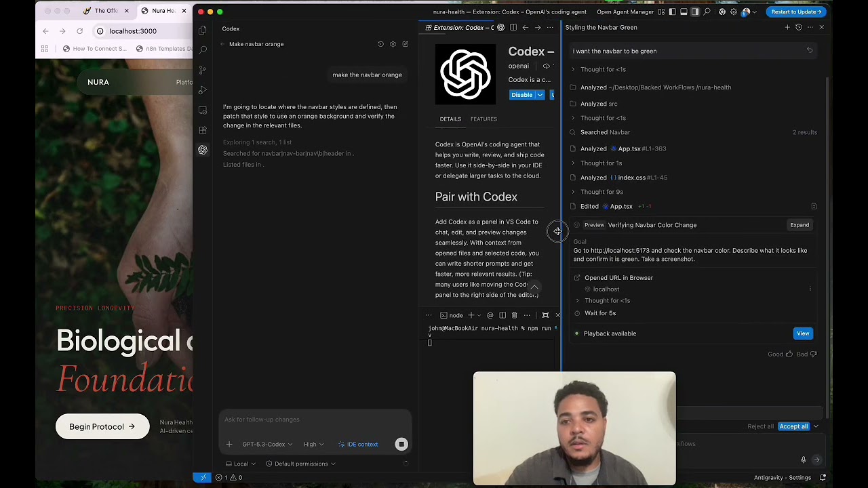The width and height of the screenshot is (868, 488).
Task: Expand the 'Thought for 1s' step
Action: pos(596,163)
